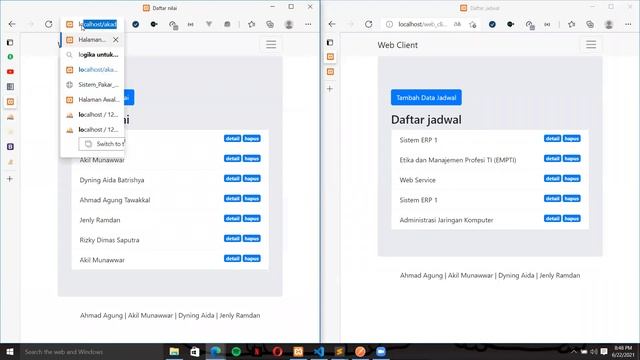This screenshot has width=640, height=360.
Task: Open new vertical tab in left window
Action: tap(10, 179)
